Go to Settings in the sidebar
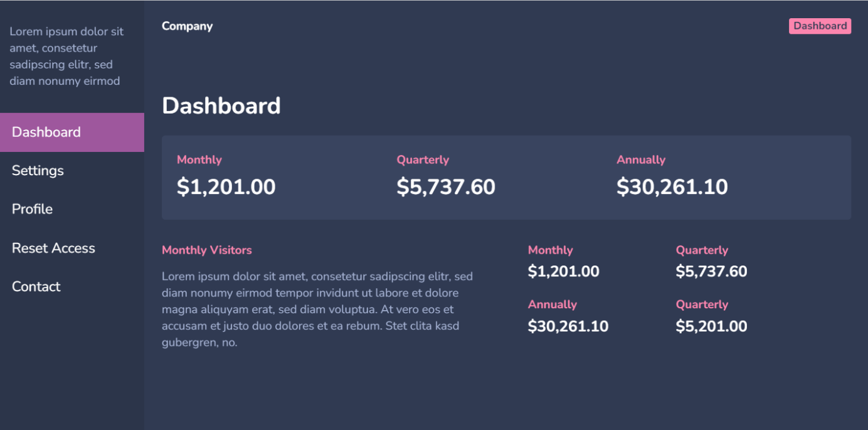 coord(38,171)
